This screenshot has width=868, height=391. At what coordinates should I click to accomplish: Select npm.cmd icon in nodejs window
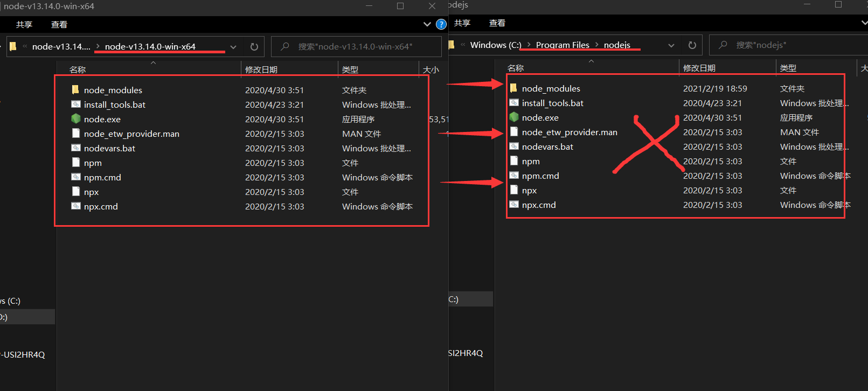(513, 176)
